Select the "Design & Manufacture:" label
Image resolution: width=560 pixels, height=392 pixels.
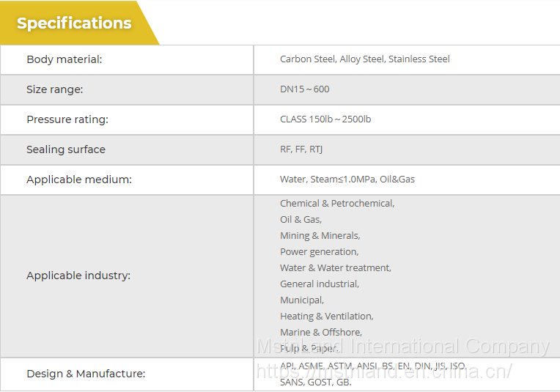(x=86, y=374)
